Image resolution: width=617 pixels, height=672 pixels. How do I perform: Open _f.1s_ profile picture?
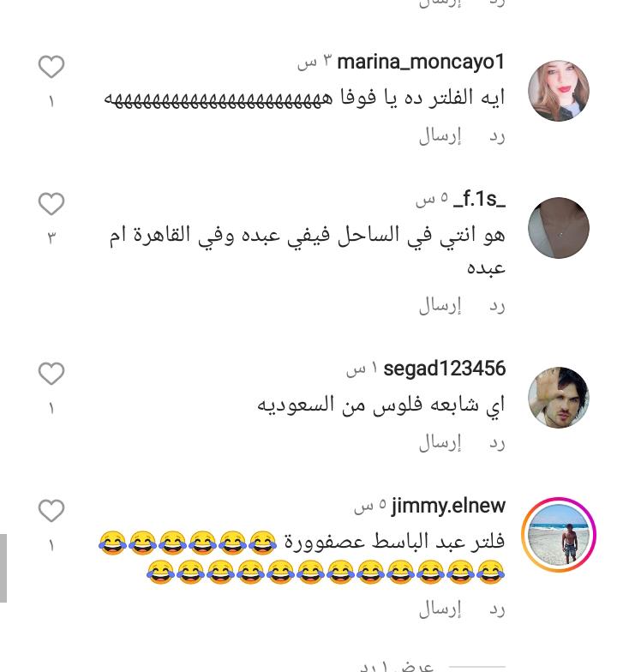point(559,228)
